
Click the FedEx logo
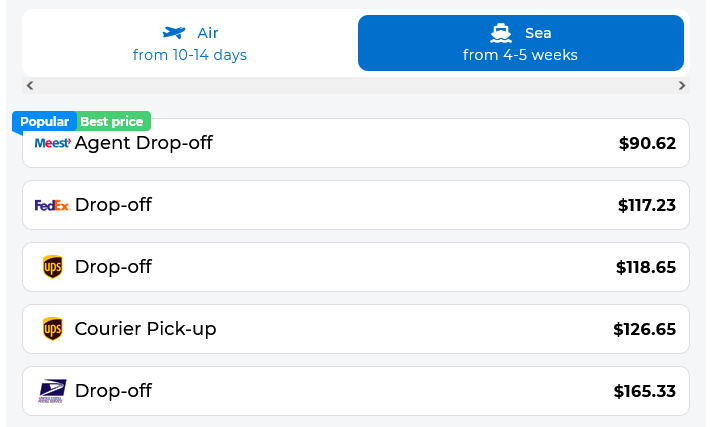(52, 205)
